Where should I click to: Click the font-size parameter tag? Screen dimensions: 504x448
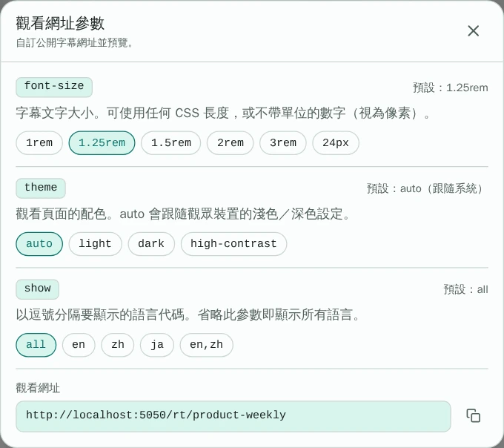54,87
